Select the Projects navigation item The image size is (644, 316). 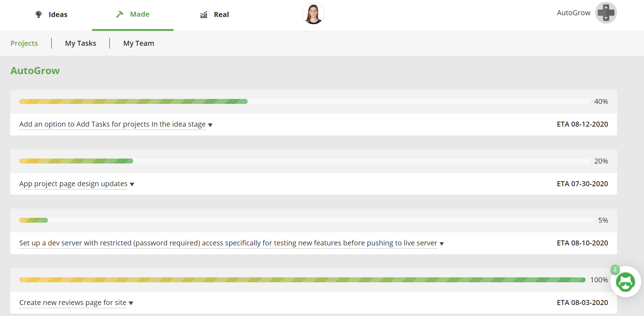24,43
